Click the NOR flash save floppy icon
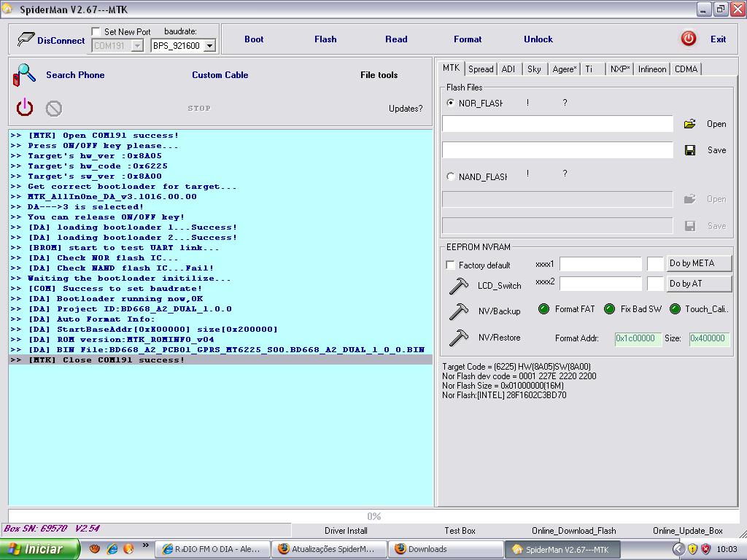 coord(690,150)
